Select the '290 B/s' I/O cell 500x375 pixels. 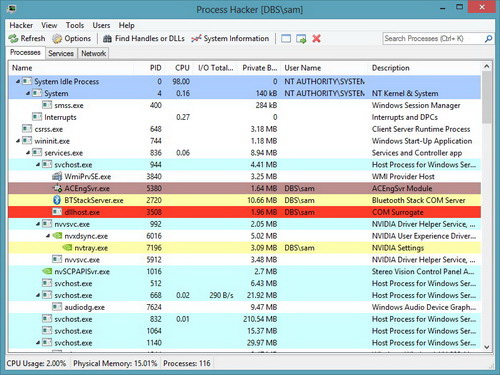(x=221, y=295)
